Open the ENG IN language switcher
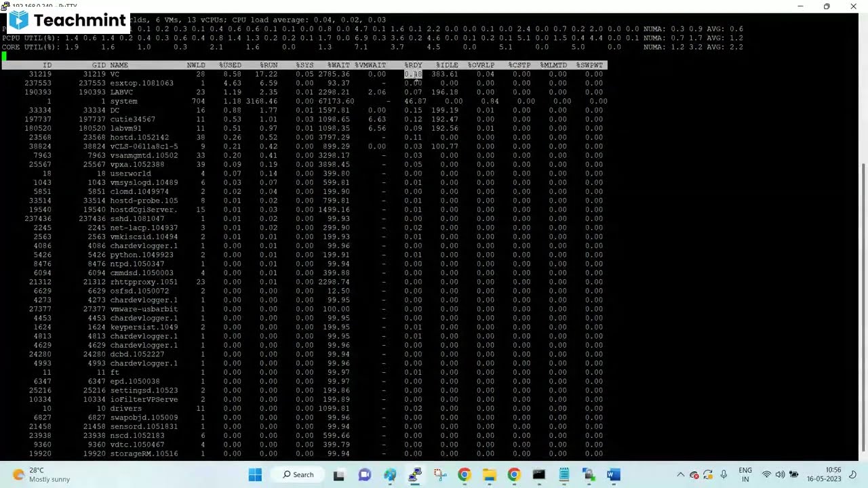 745,475
